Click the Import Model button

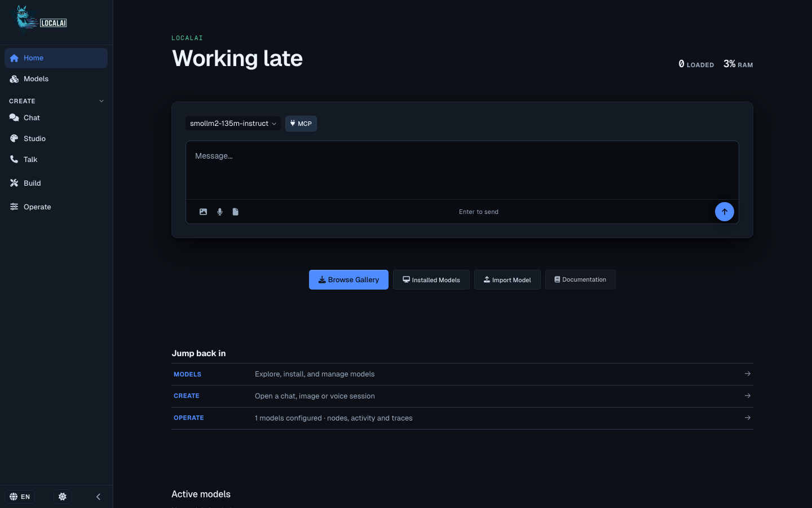(507, 280)
